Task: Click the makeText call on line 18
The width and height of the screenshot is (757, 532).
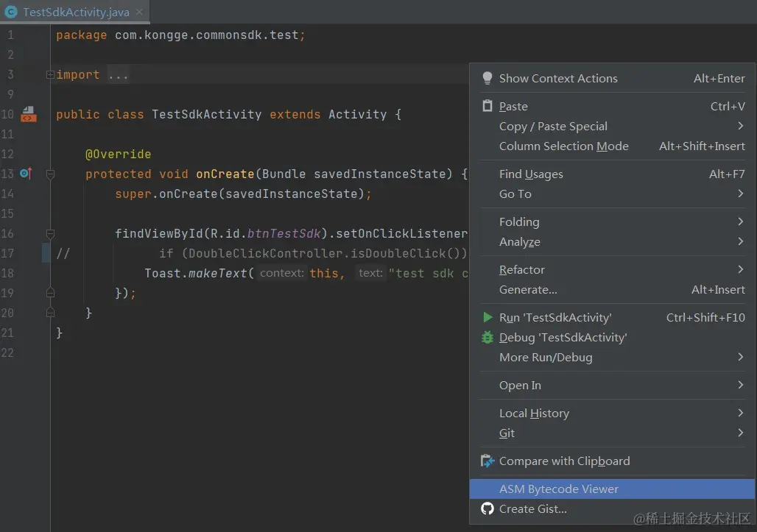Action: coord(217,274)
